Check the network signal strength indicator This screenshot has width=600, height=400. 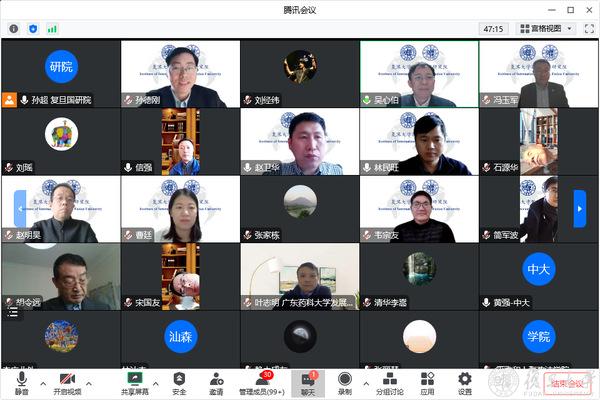tap(52, 29)
